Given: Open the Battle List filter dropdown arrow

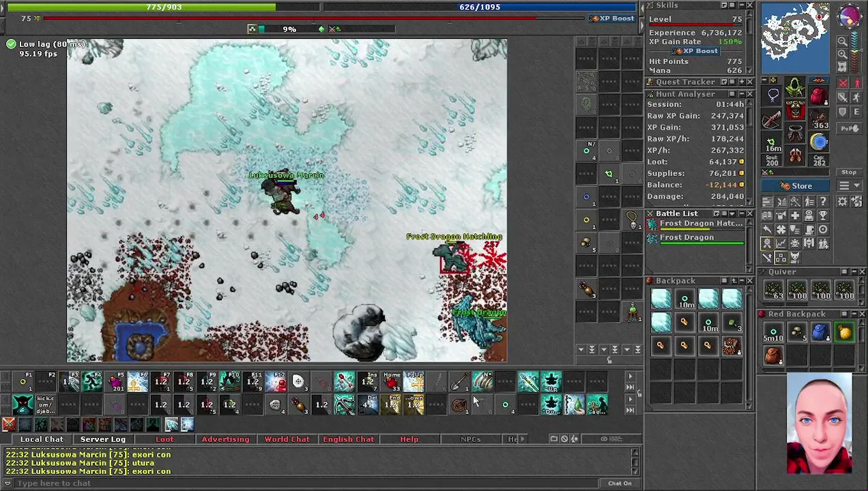Looking at the screenshot, I should click(732, 213).
